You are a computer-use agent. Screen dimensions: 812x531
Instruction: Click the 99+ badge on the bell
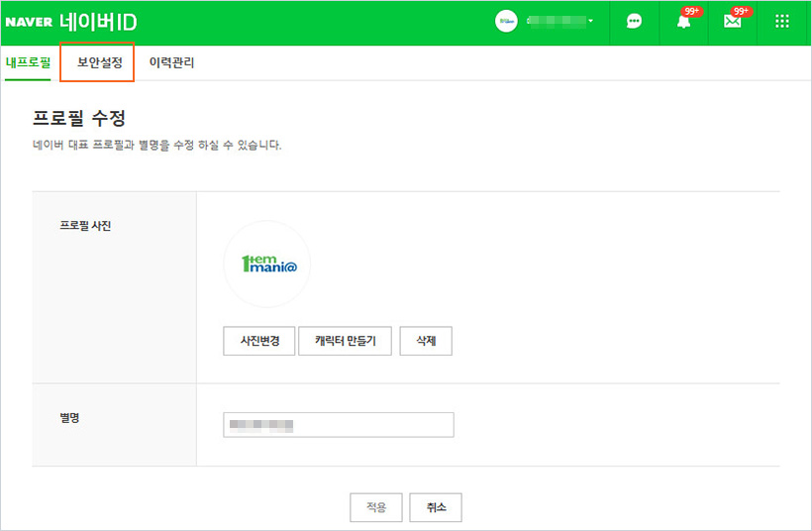click(x=692, y=12)
